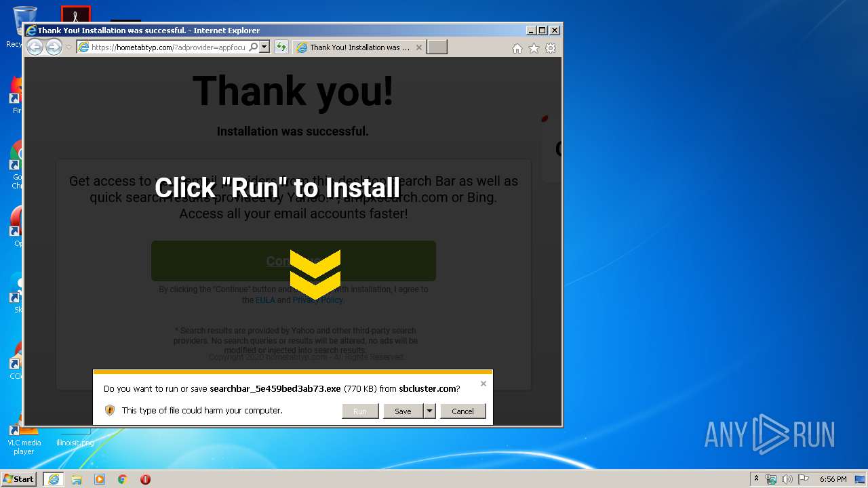Click the 6:56 PM clock
868x488 pixels.
[x=833, y=479]
